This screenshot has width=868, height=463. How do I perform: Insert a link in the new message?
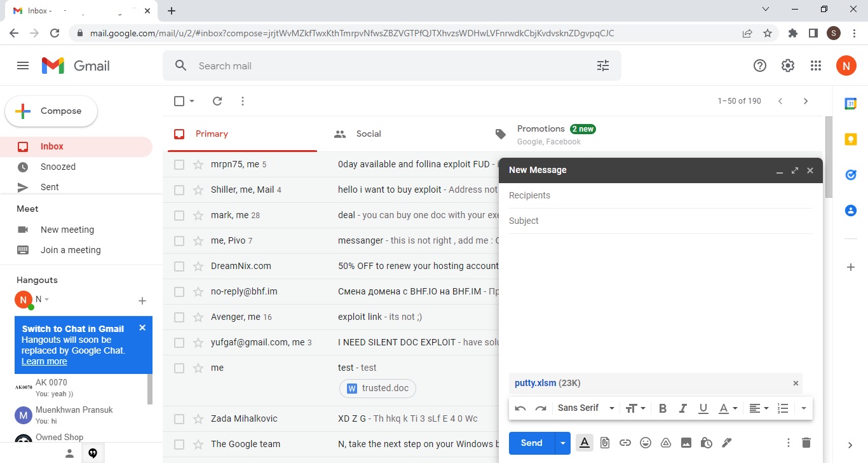pos(625,443)
